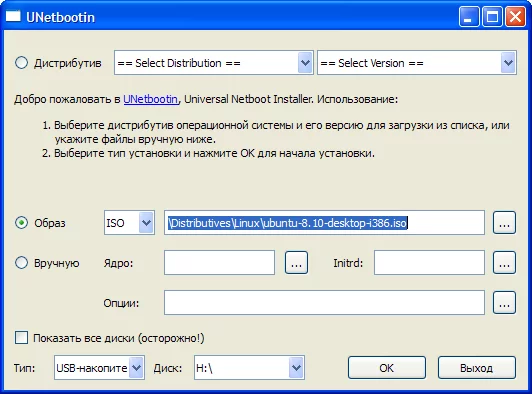Open the Select Version dropdown
The width and height of the screenshot is (532, 394).
(417, 63)
